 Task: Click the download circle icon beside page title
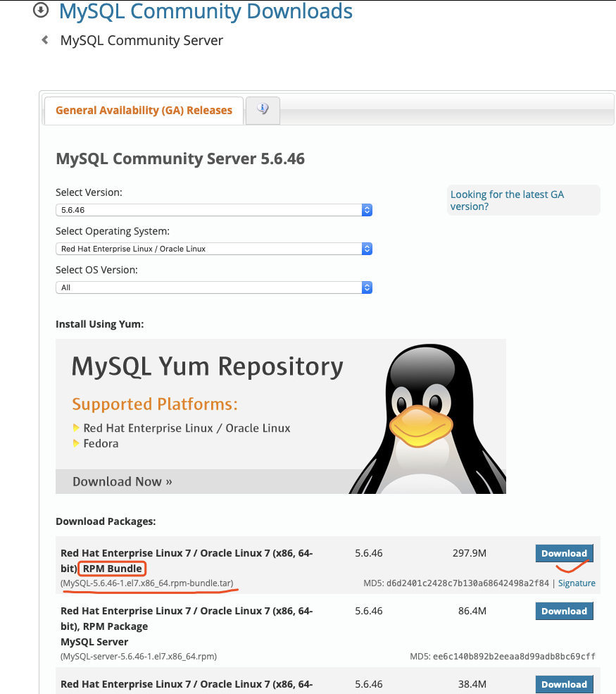(41, 10)
